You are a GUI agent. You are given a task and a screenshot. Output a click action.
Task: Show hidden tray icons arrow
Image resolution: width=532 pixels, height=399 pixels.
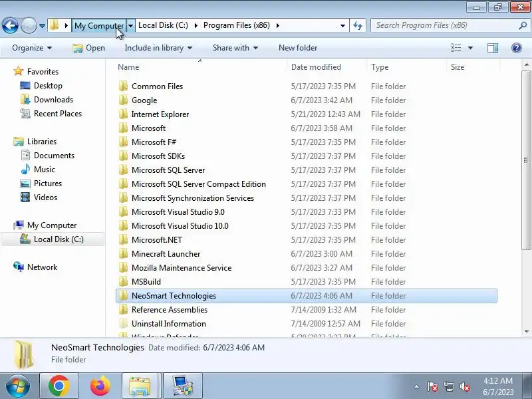pos(417,387)
